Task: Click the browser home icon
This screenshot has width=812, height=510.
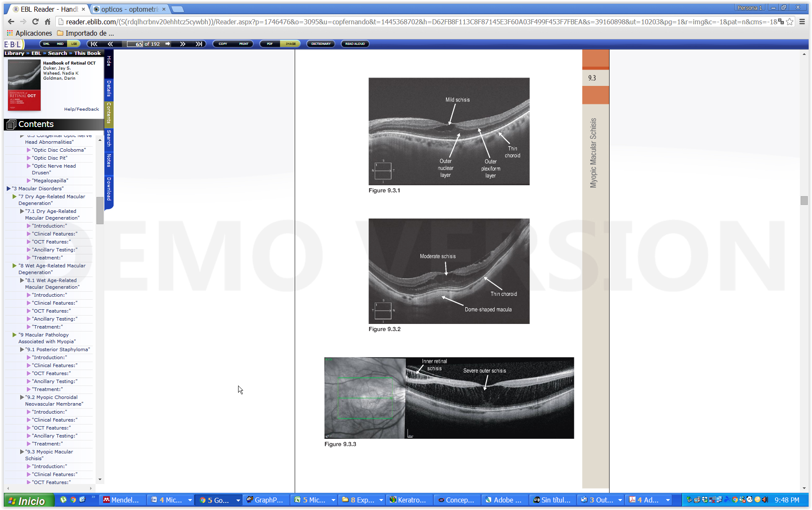Action: [47, 21]
